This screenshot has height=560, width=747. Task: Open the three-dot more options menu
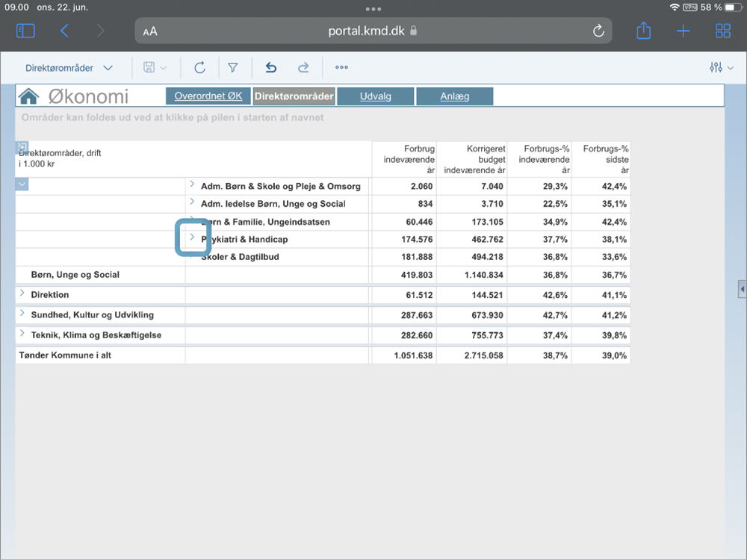point(341,68)
